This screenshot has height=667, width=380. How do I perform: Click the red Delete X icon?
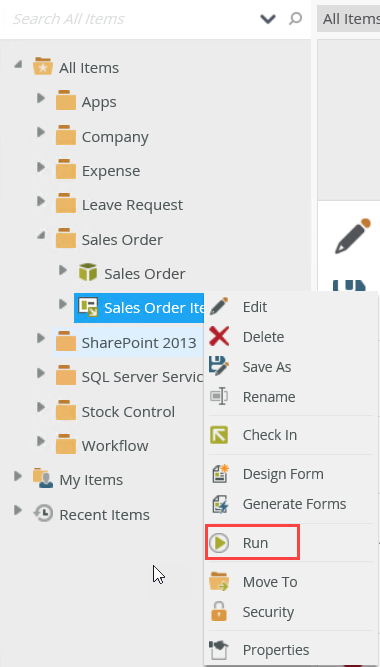[219, 336]
